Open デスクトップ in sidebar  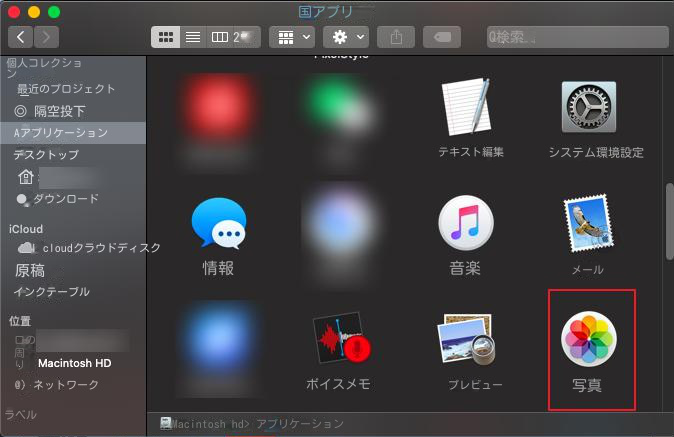46,154
